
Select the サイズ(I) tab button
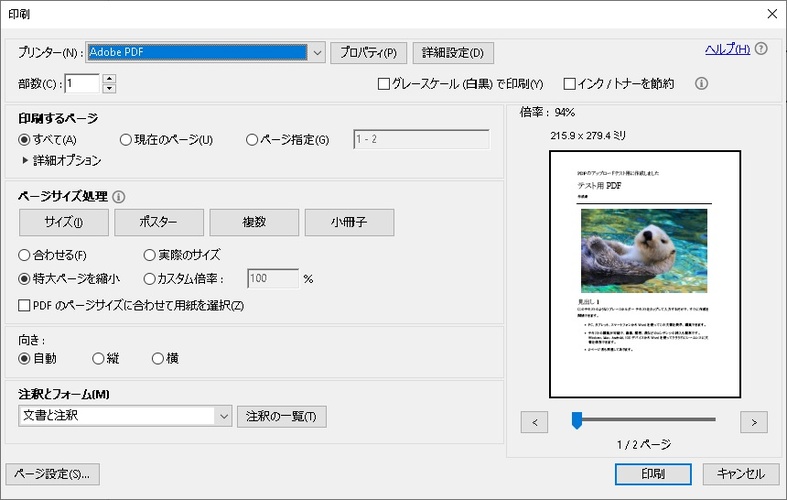[x=64, y=222]
